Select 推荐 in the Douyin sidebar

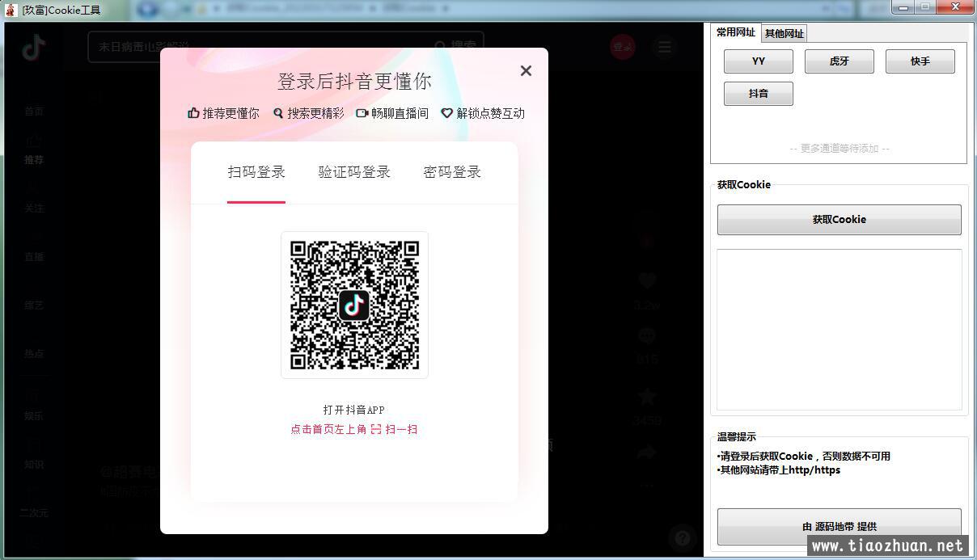coord(34,160)
